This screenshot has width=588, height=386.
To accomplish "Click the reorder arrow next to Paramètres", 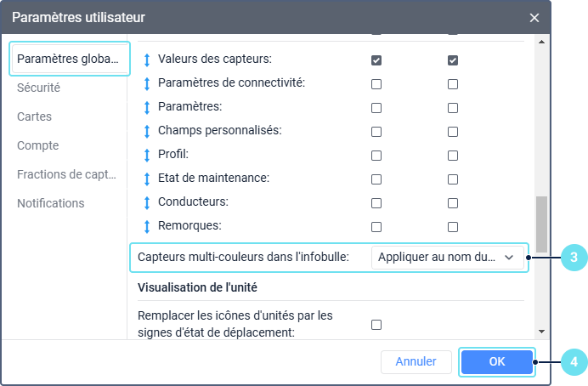I will [x=147, y=108].
